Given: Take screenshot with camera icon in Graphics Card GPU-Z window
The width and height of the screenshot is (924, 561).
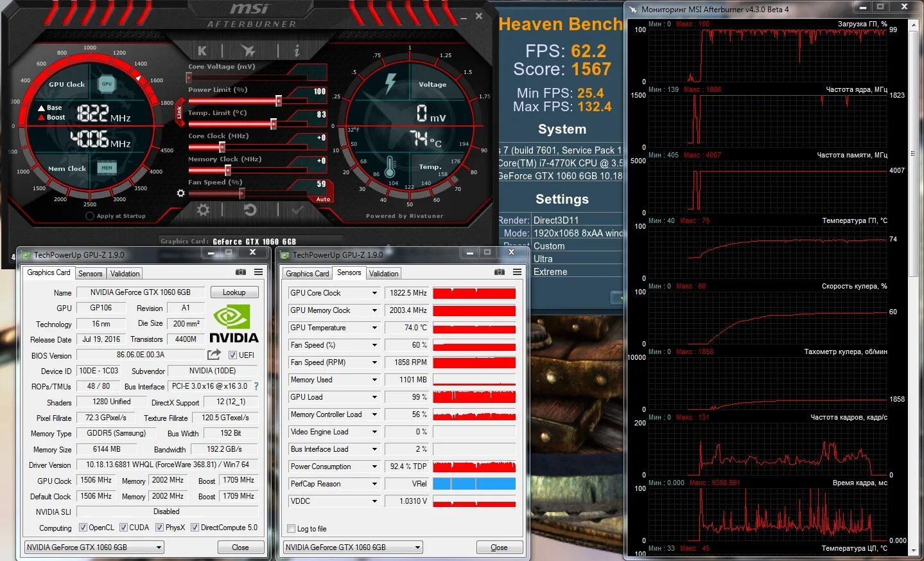Looking at the screenshot, I should tap(241, 272).
